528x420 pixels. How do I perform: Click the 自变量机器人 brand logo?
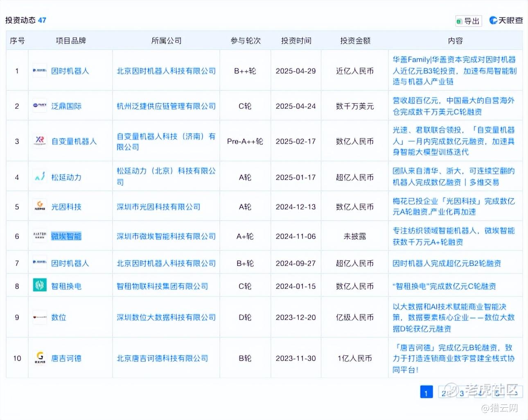[x=40, y=141]
